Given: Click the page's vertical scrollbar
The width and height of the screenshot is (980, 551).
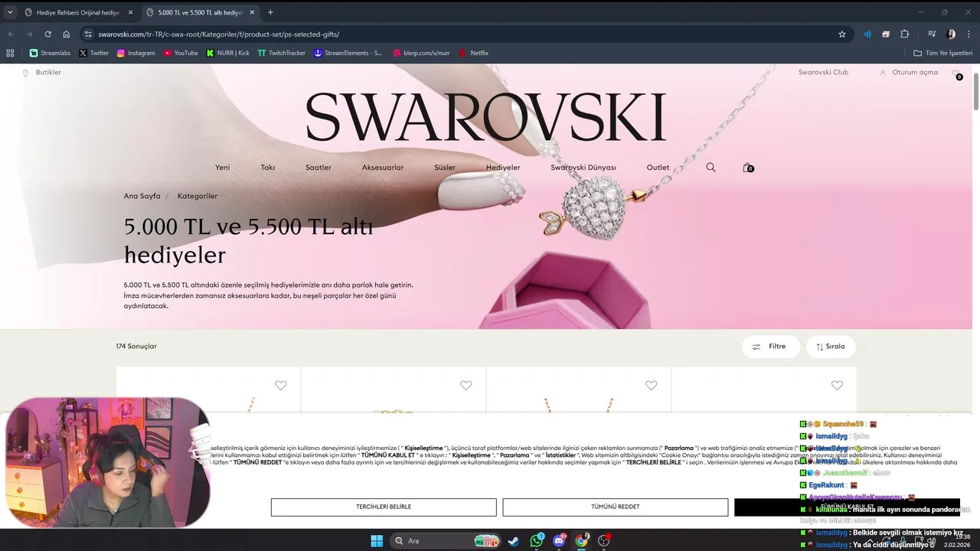Looking at the screenshot, I should pos(975,91).
